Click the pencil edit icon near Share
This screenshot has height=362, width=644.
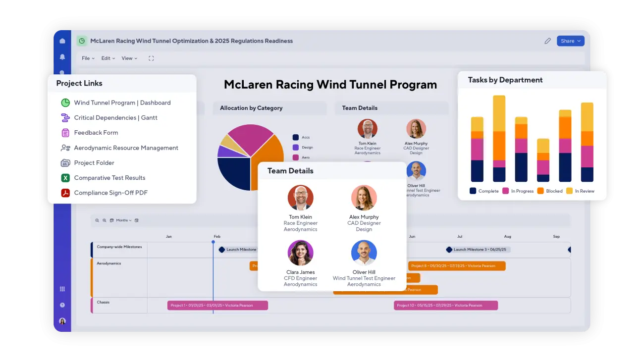[547, 41]
